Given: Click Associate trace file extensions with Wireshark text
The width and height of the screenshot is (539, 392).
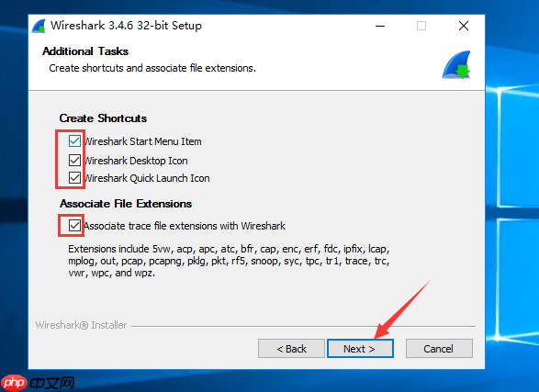Looking at the screenshot, I should [x=185, y=226].
